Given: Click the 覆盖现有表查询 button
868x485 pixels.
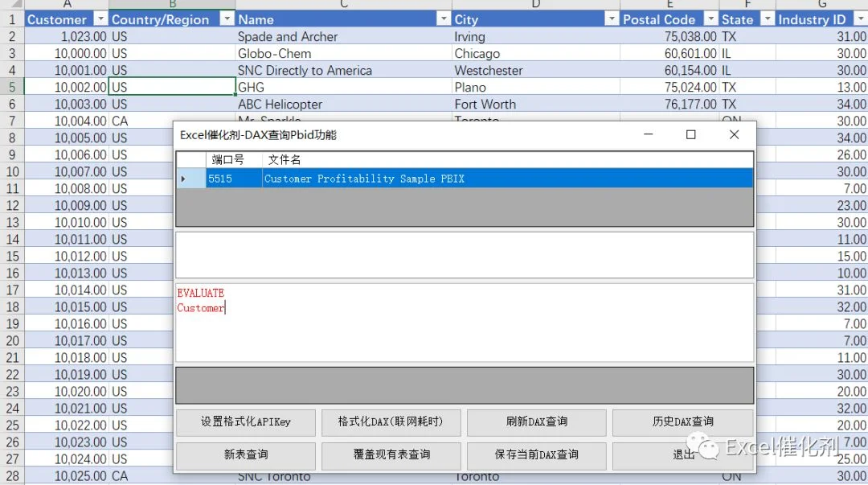Looking at the screenshot, I should 391,455.
